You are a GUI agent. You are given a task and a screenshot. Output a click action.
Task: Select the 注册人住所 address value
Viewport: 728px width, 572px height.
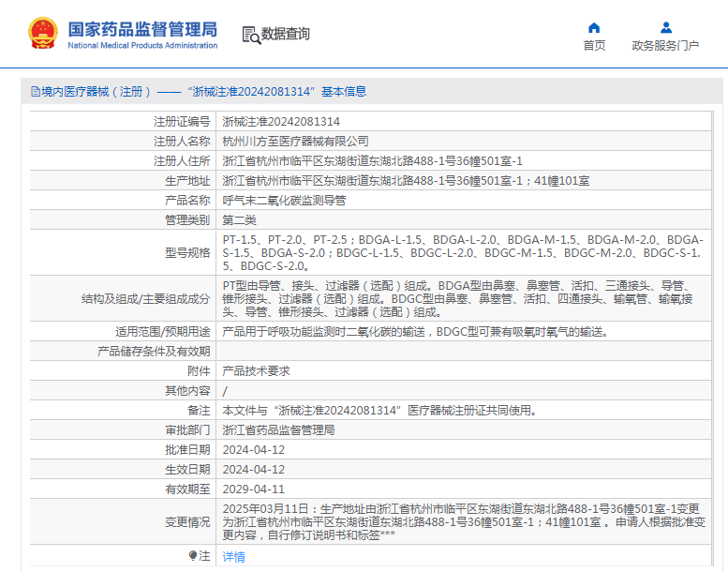[x=372, y=160]
